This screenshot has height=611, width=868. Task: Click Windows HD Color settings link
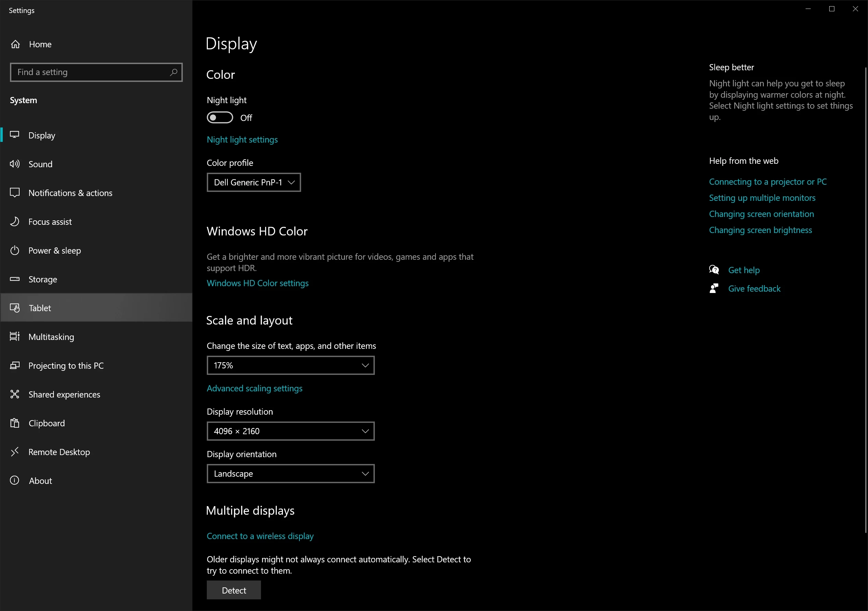point(258,283)
